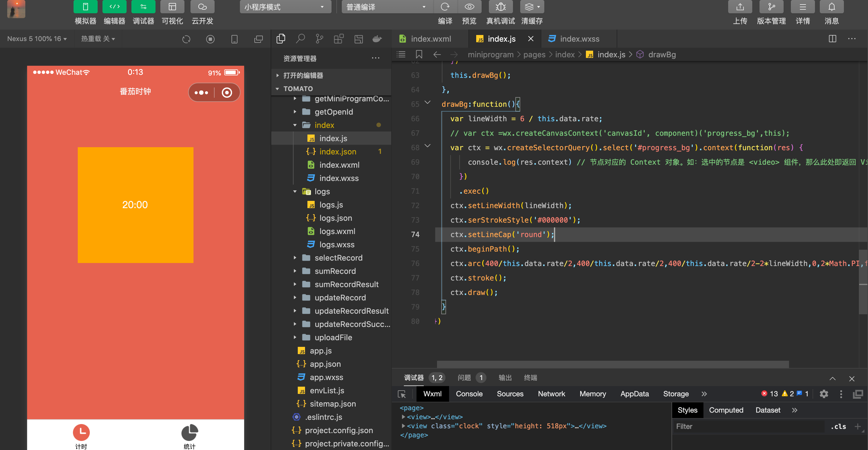
Task: Select the element inspector picker icon
Action: click(x=402, y=394)
